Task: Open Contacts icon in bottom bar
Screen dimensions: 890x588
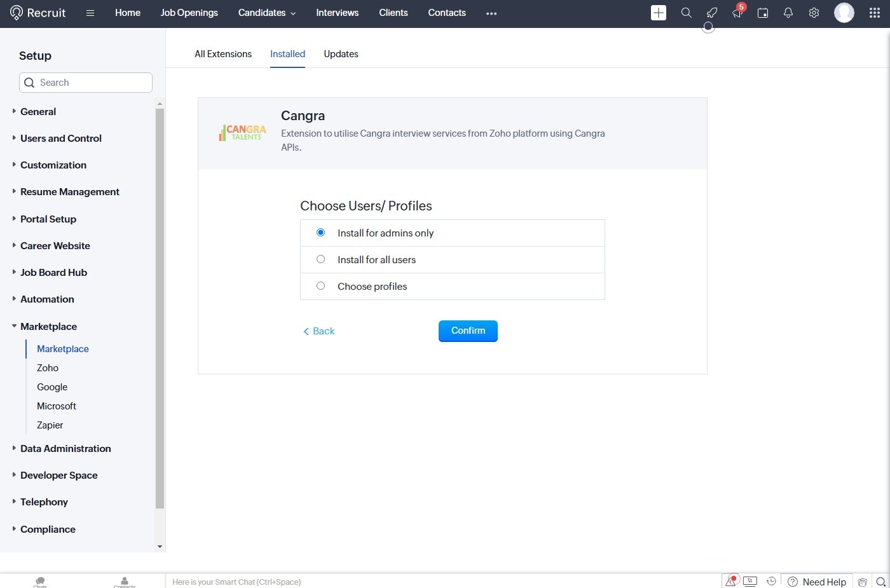Action: [x=125, y=582]
